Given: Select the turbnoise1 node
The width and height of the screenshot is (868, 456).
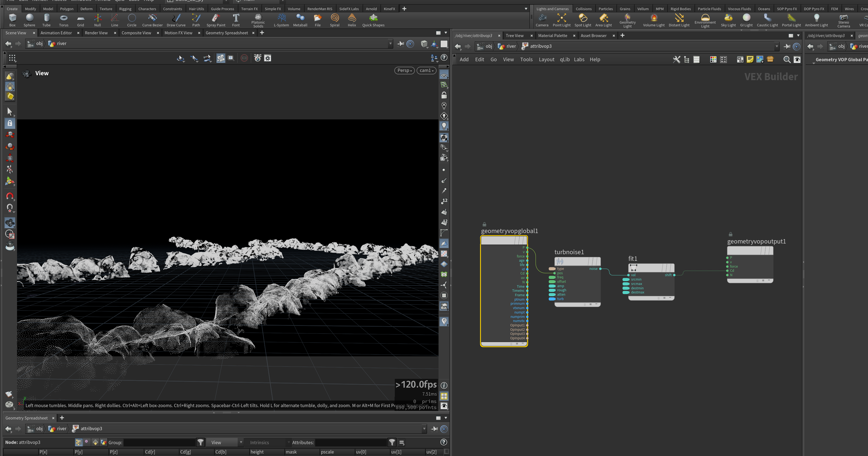Looking at the screenshot, I should (577, 261).
